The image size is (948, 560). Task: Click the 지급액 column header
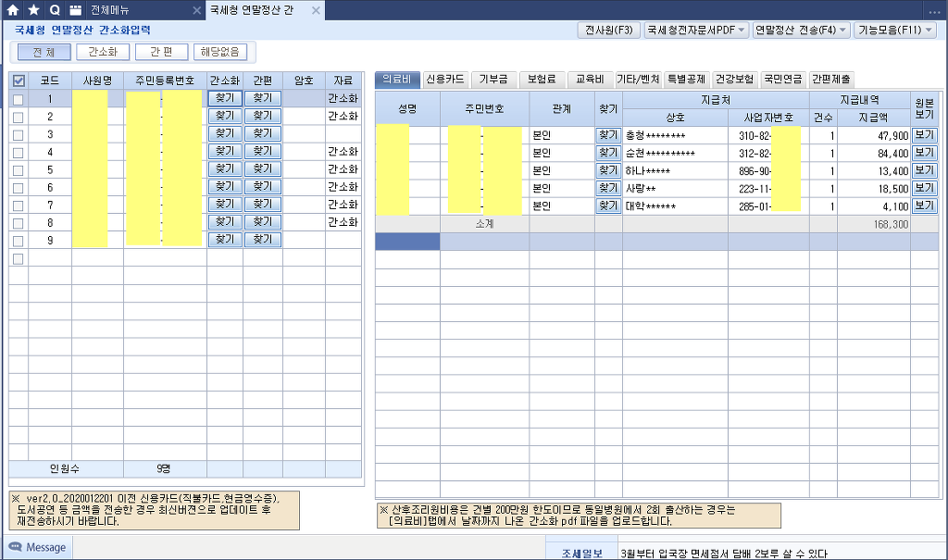tap(874, 118)
